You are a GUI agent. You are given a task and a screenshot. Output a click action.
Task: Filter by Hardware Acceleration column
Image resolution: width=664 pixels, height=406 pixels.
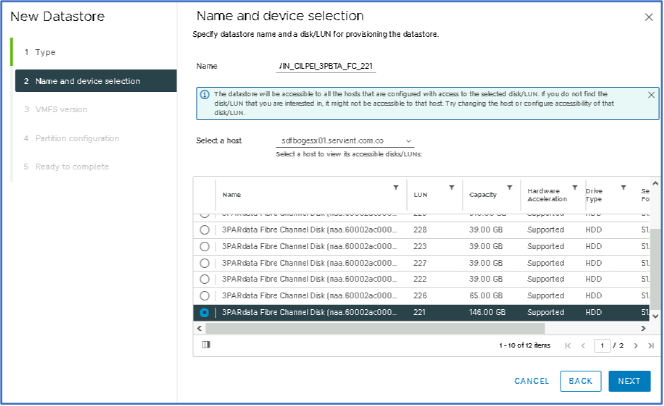click(574, 187)
